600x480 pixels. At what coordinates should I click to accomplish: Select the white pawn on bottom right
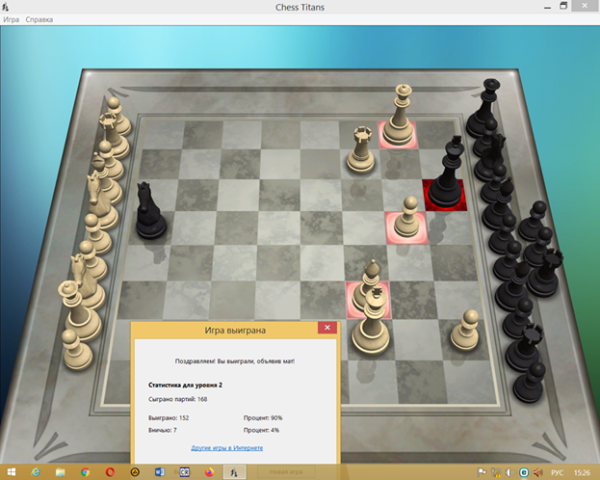(464, 331)
